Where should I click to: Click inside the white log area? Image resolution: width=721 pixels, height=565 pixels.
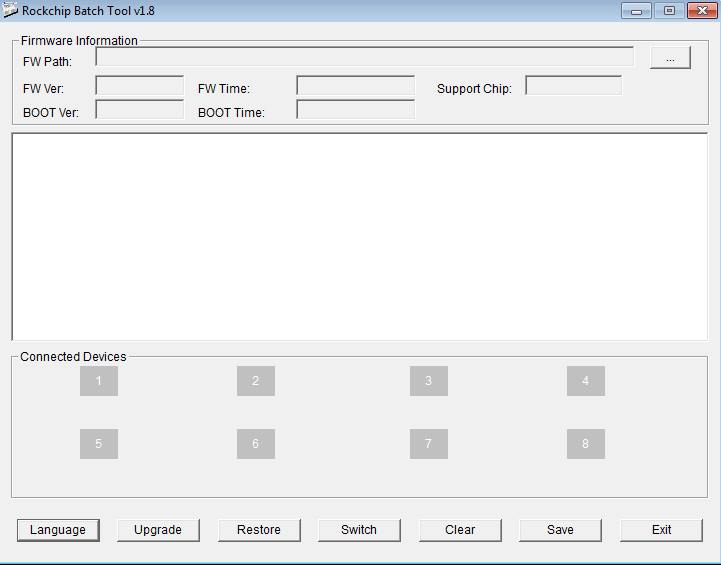(360, 237)
